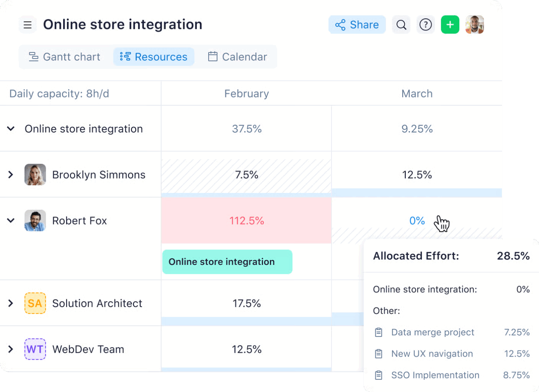This screenshot has height=392, width=539.
Task: Select the SSO Implementation link in the tooltip
Action: tap(435, 375)
